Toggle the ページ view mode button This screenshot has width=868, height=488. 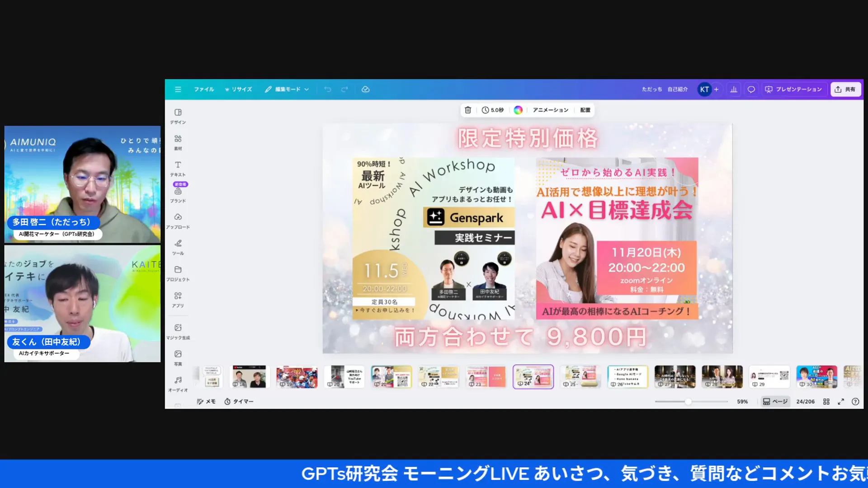tap(775, 401)
